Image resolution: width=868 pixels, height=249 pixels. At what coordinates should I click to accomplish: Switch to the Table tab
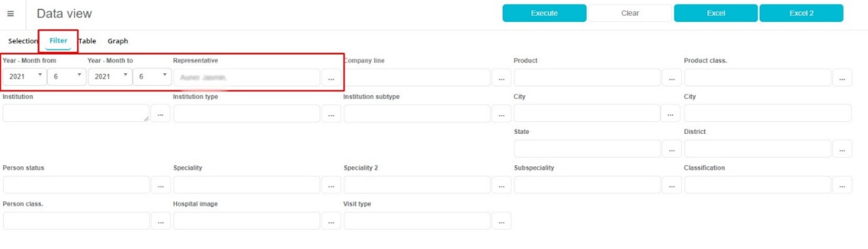pos(87,41)
